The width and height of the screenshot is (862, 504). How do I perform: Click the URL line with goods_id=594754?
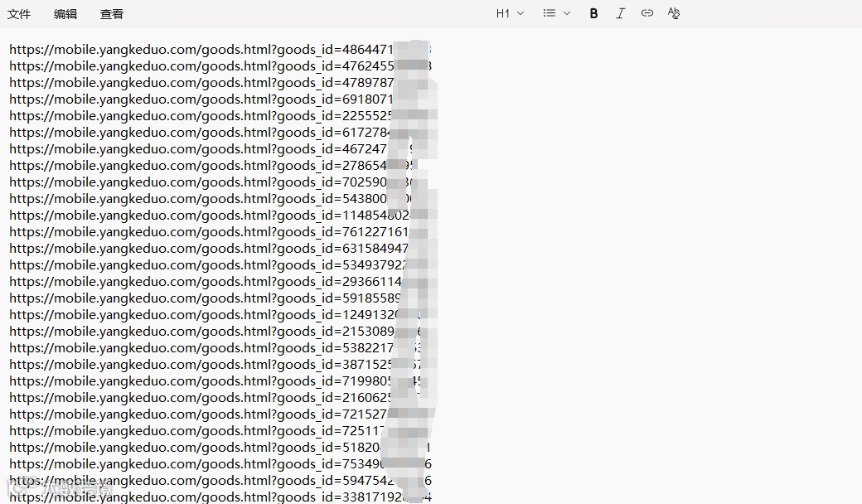pyautogui.click(x=220, y=480)
